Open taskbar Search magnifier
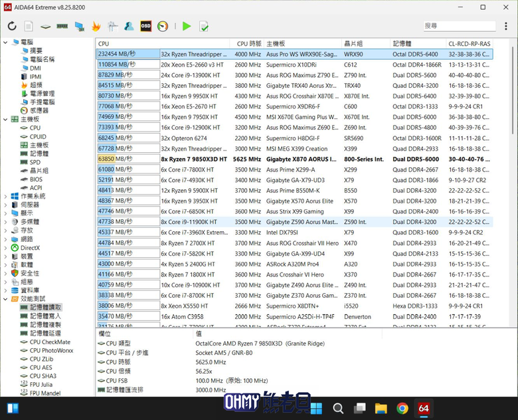 (337, 409)
